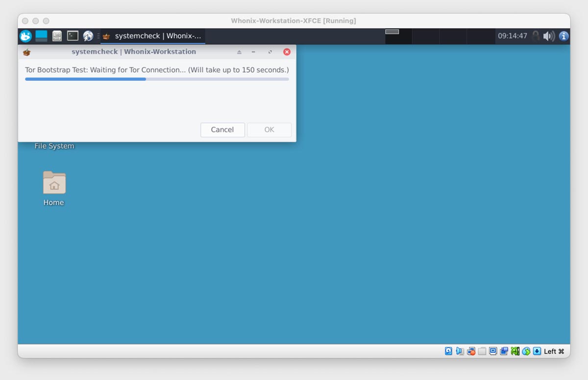Switch to the second workspace in pager
This screenshot has height=380, width=588.
click(x=425, y=36)
